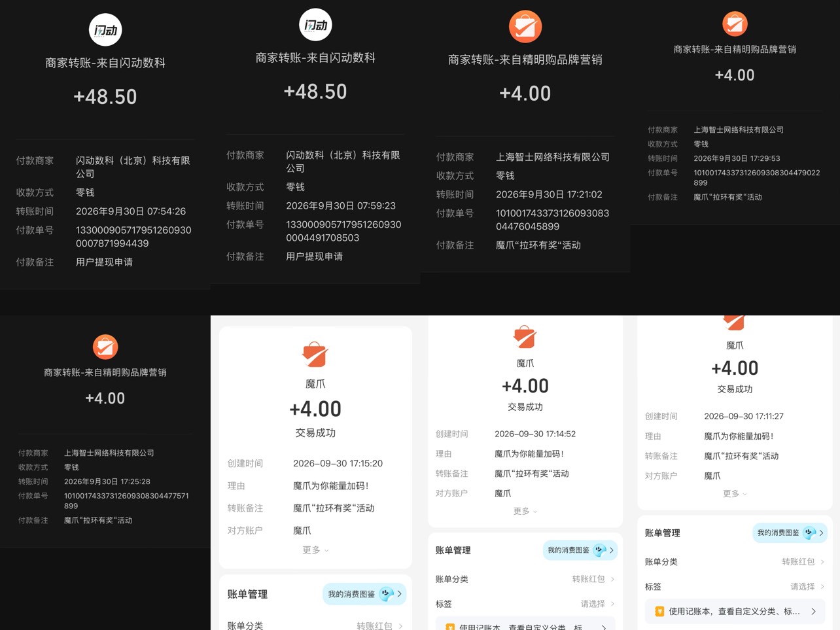Image resolution: width=840 pixels, height=630 pixels.
Task: Select the time 2026年9月30日 07:54:26
Action: click(x=131, y=211)
